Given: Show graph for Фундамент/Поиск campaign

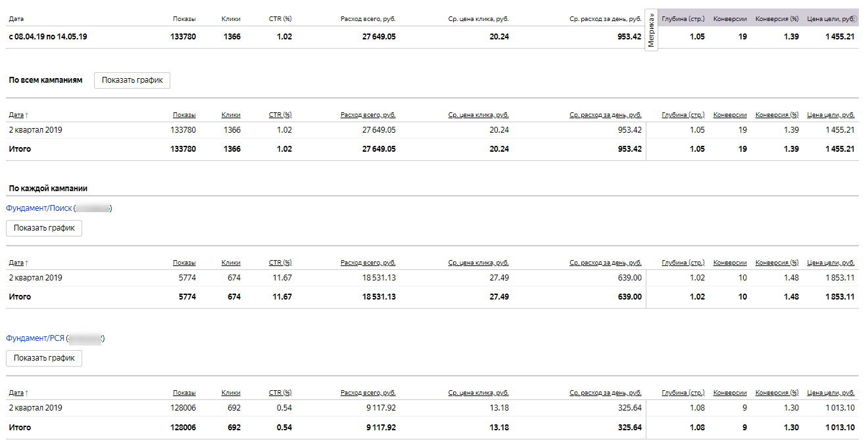Looking at the screenshot, I should click(44, 228).
